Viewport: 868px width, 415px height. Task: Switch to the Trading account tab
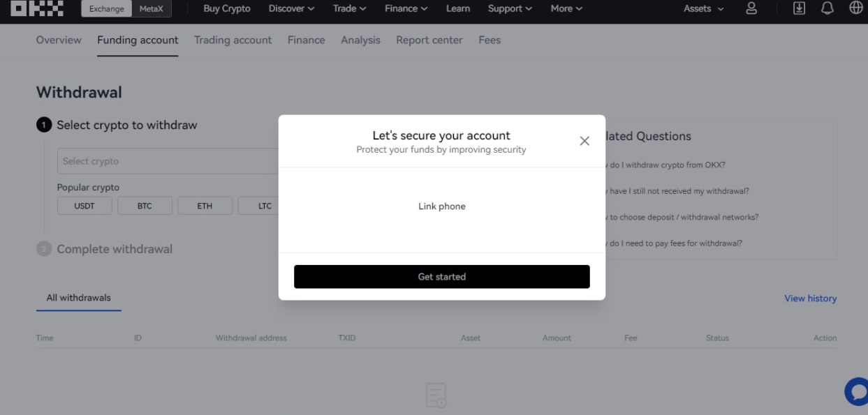point(233,40)
